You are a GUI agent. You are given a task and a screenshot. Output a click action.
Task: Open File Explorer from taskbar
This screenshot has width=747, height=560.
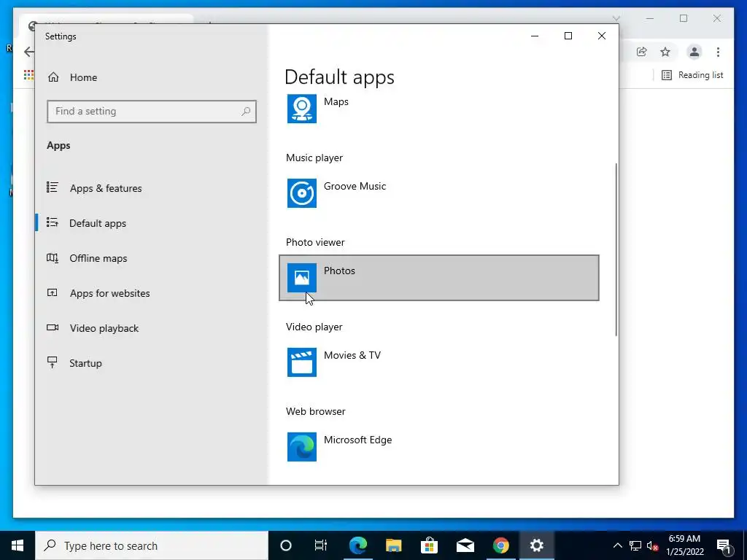tap(393, 545)
